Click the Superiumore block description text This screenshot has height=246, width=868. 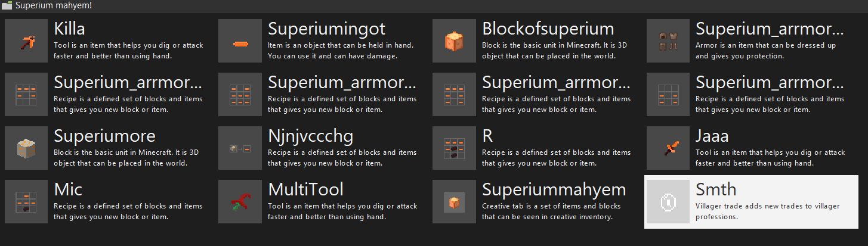[128, 158]
